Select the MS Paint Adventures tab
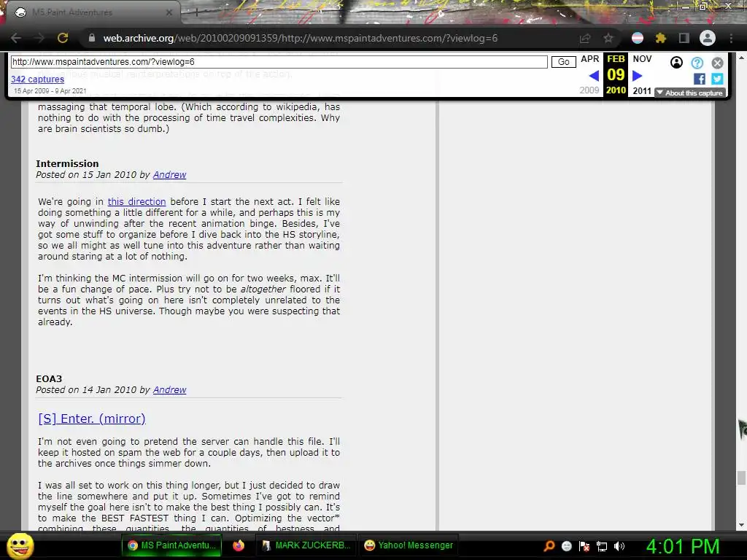Viewport: 747px width, 560px height. point(90,12)
